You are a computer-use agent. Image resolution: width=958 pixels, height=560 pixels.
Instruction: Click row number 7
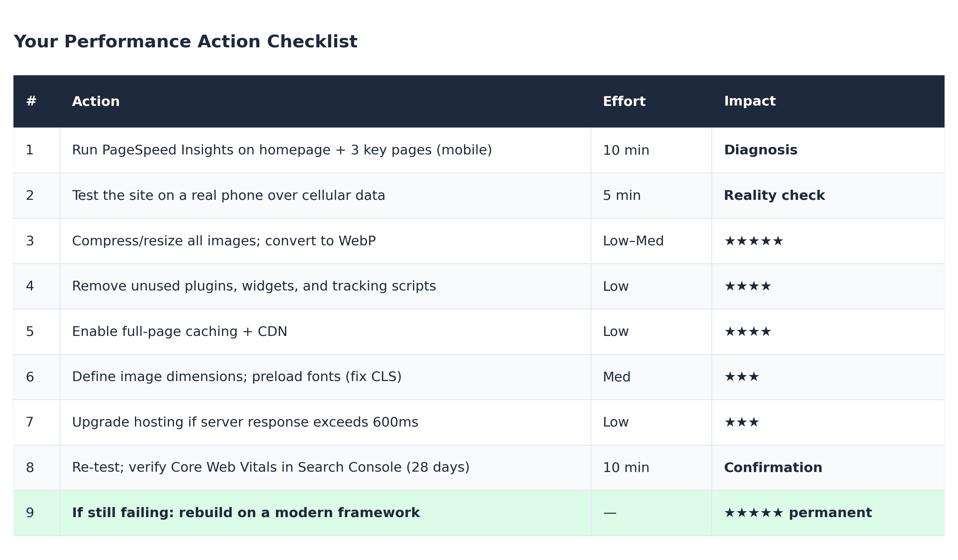pos(29,422)
